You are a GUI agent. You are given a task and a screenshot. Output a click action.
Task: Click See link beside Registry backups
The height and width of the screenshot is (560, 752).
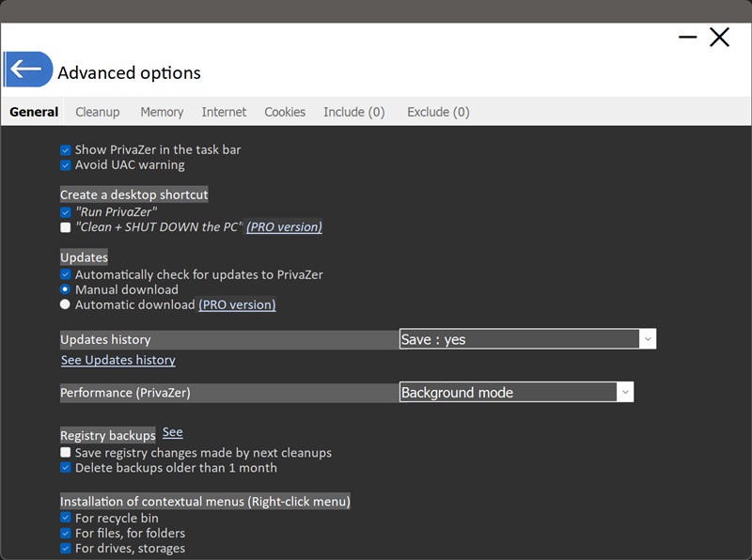point(173,432)
